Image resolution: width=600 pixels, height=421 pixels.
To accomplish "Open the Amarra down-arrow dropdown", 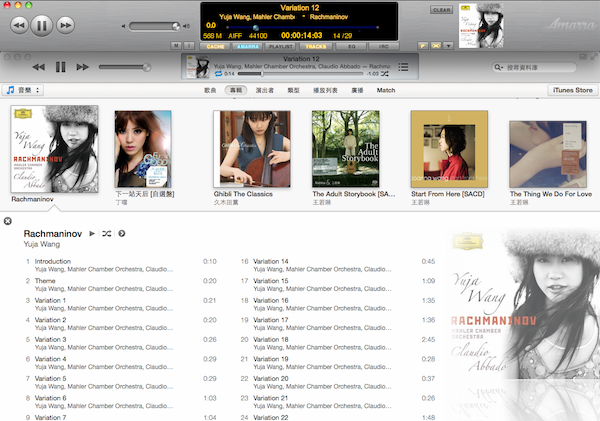I will pos(448,46).
